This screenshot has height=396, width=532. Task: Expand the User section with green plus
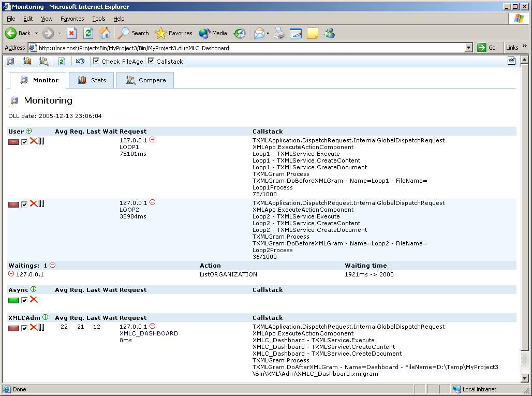29,131
